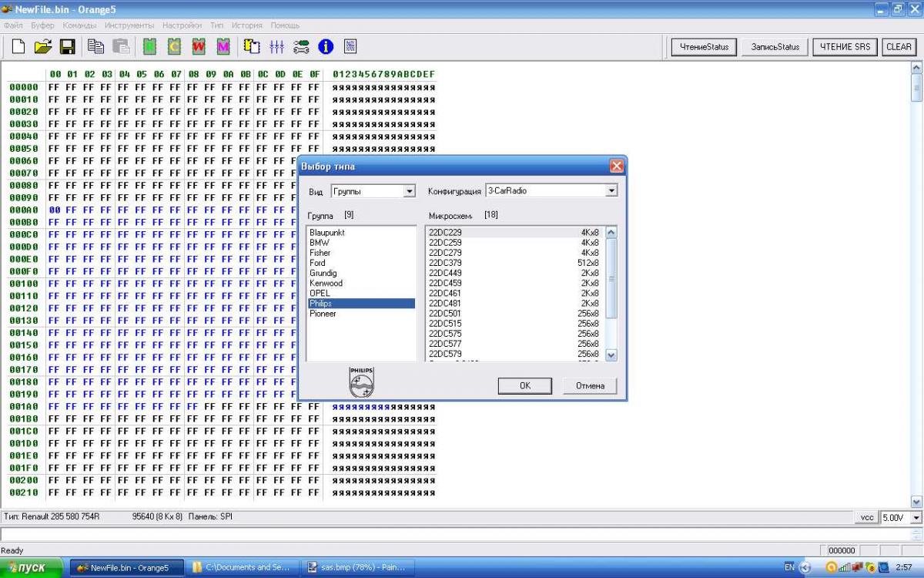Select Grundig in the group list
This screenshot has height=578, width=924.
coord(360,273)
